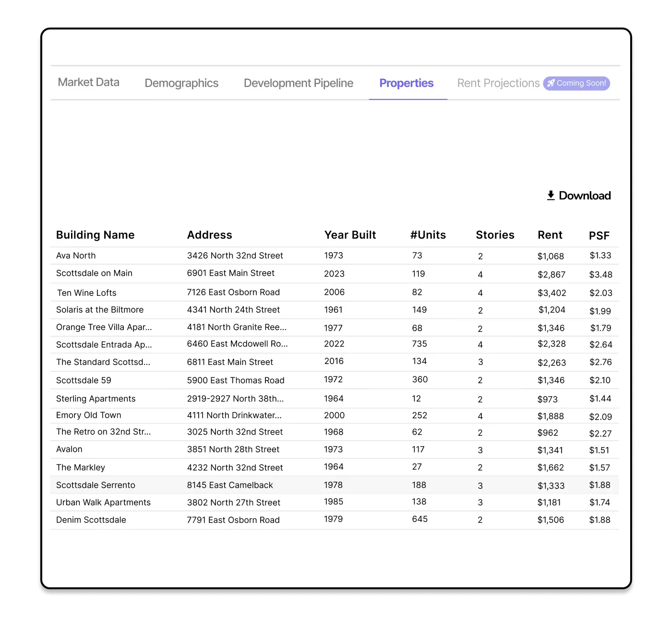The width and height of the screenshot is (672, 630).
Task: Select the Avalon building name
Action: click(x=69, y=449)
